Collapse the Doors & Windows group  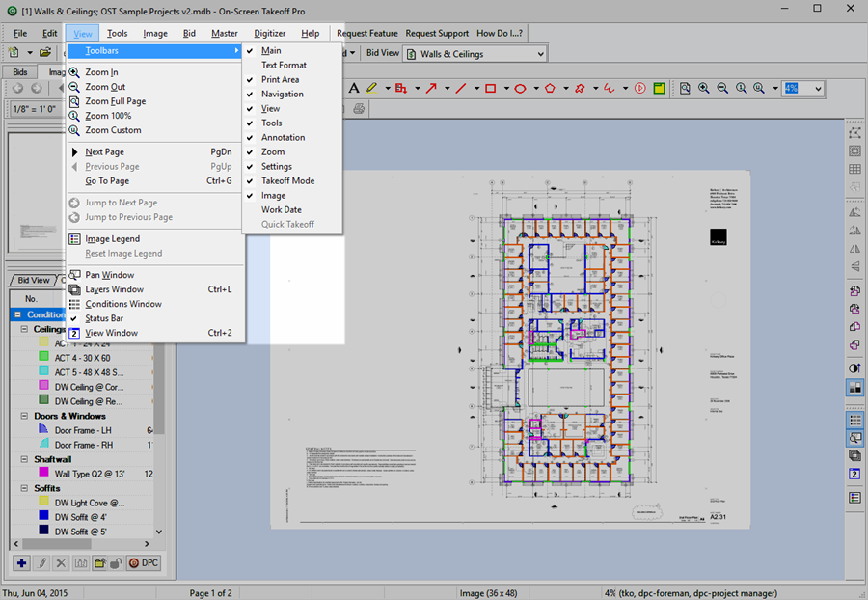pyautogui.click(x=24, y=416)
